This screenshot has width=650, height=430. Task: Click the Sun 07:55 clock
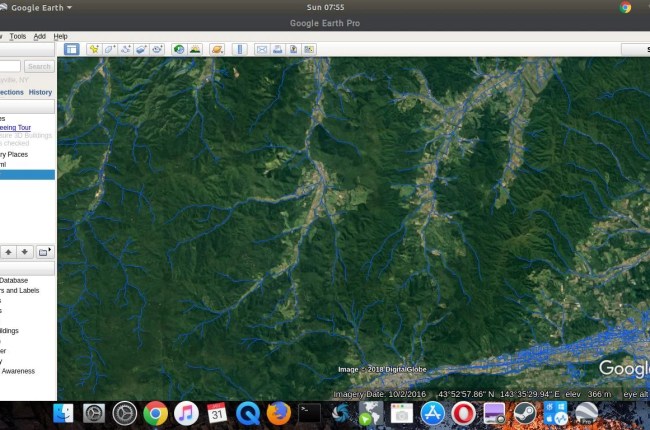(x=325, y=7)
